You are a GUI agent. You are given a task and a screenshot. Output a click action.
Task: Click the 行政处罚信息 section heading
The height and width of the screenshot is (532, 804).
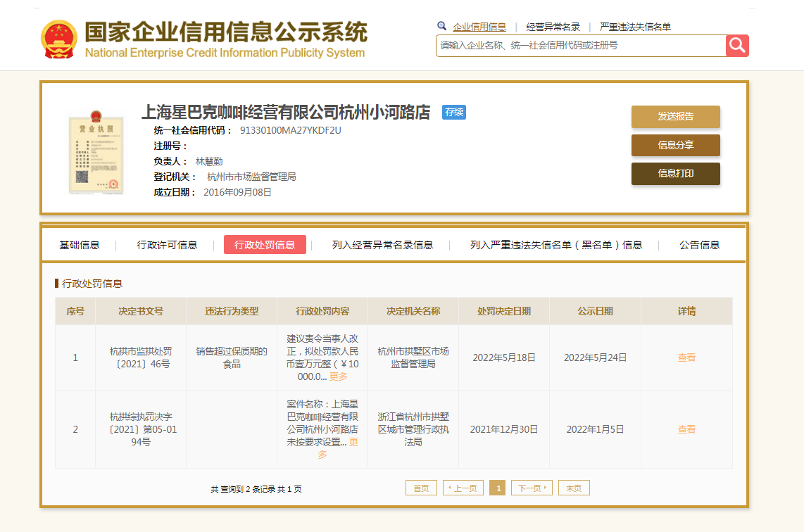pyautogui.click(x=92, y=284)
